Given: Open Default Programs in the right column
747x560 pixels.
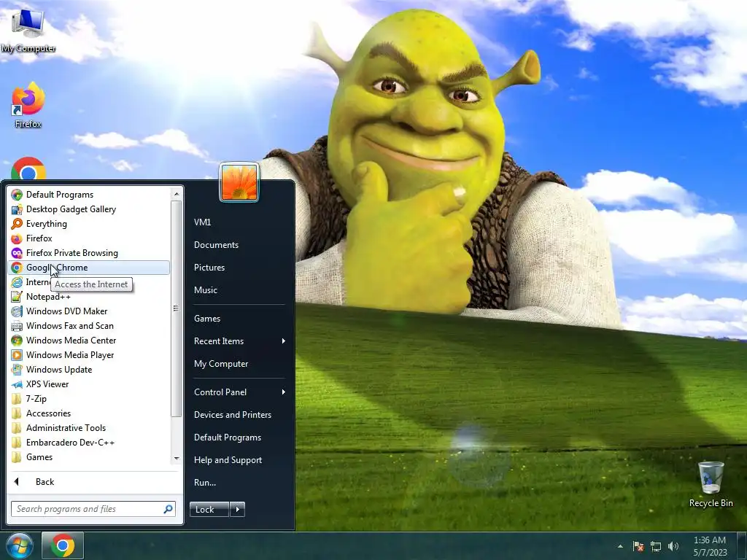Looking at the screenshot, I should (228, 437).
